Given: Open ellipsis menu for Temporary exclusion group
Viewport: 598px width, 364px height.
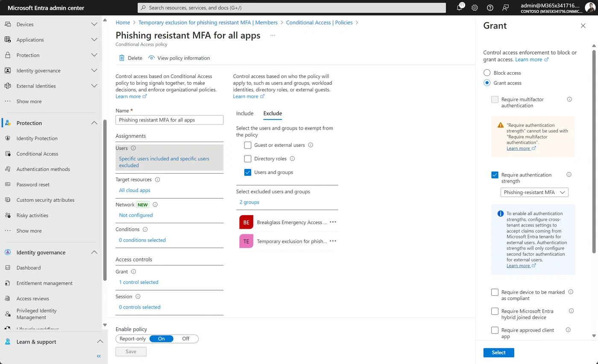Looking at the screenshot, I should click(333, 241).
